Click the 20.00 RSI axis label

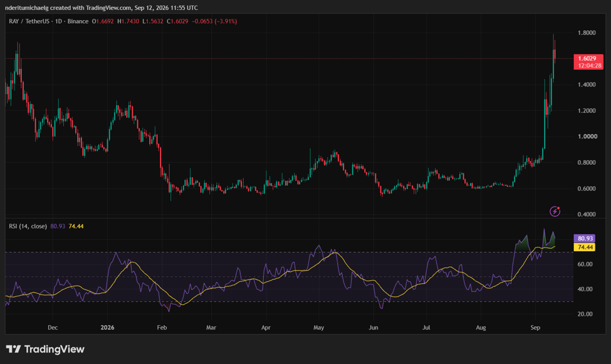click(585, 314)
